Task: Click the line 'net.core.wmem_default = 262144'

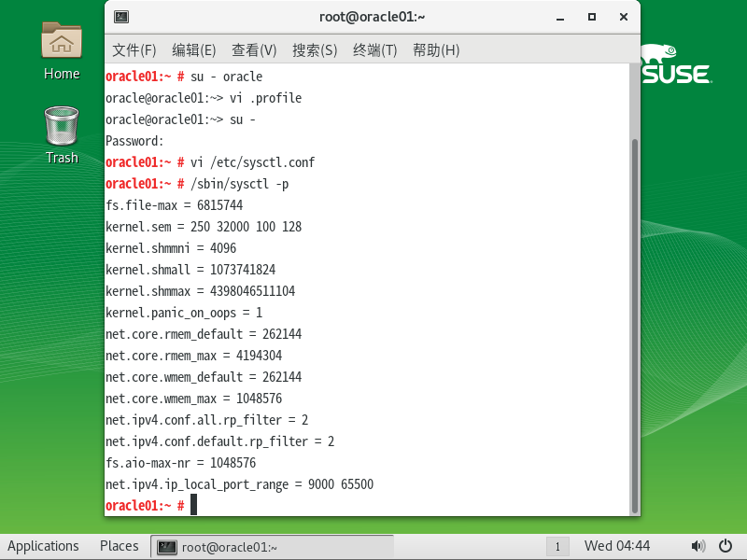Action: point(204,377)
